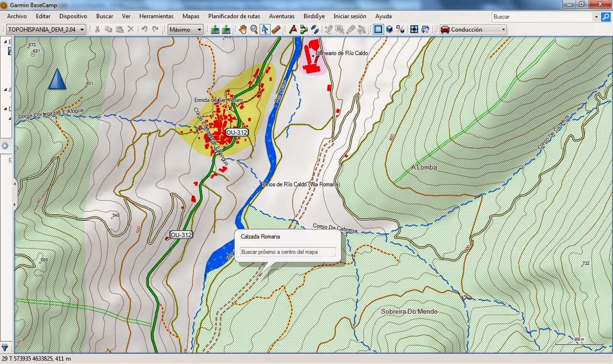Switch to 3D map view cube icon
The height and width of the screenshot is (364, 613).
(x=389, y=30)
